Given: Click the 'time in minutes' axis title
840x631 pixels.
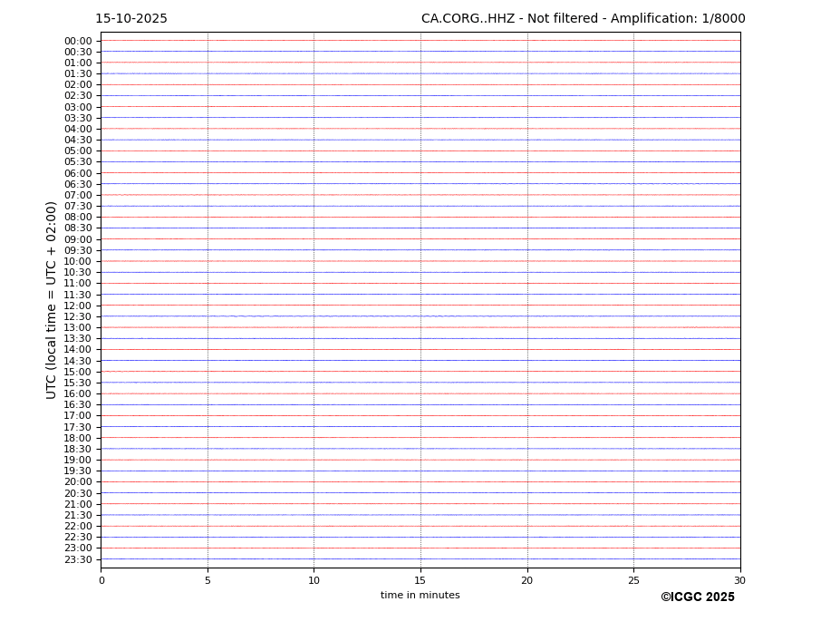Looking at the screenshot, I should point(420,596).
